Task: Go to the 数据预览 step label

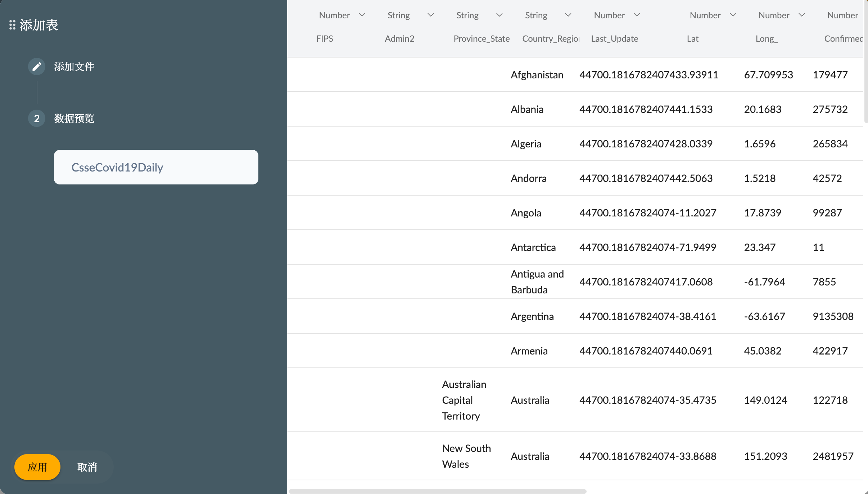Action: coord(74,118)
